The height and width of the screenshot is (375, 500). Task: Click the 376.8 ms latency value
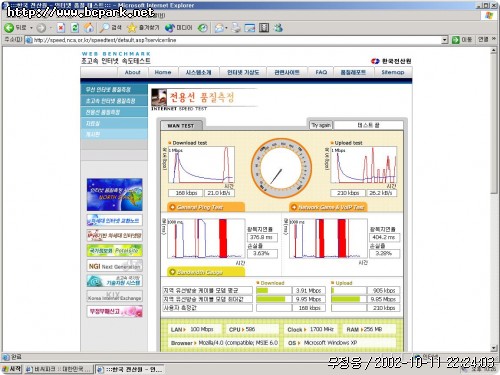coord(261,237)
